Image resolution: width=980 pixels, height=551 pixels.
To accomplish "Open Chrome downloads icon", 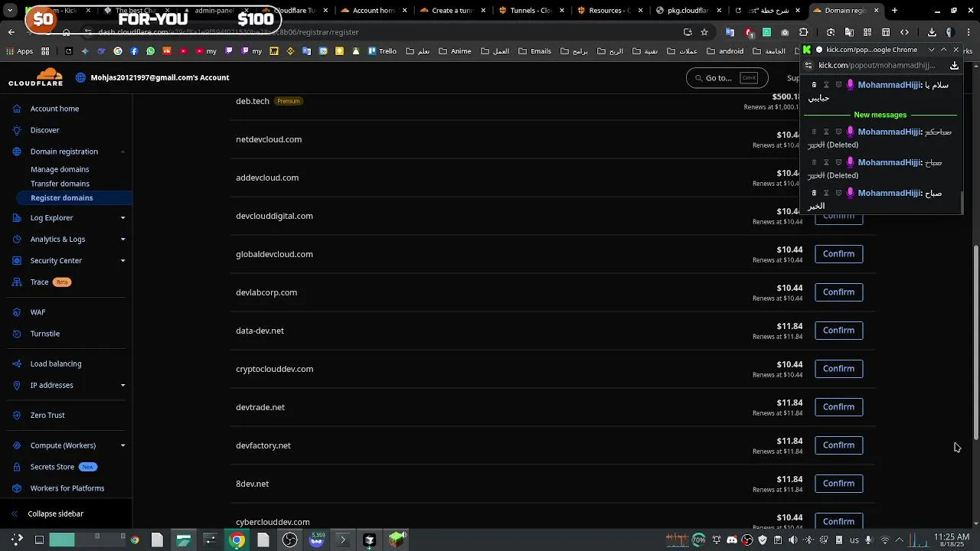I will click(932, 32).
